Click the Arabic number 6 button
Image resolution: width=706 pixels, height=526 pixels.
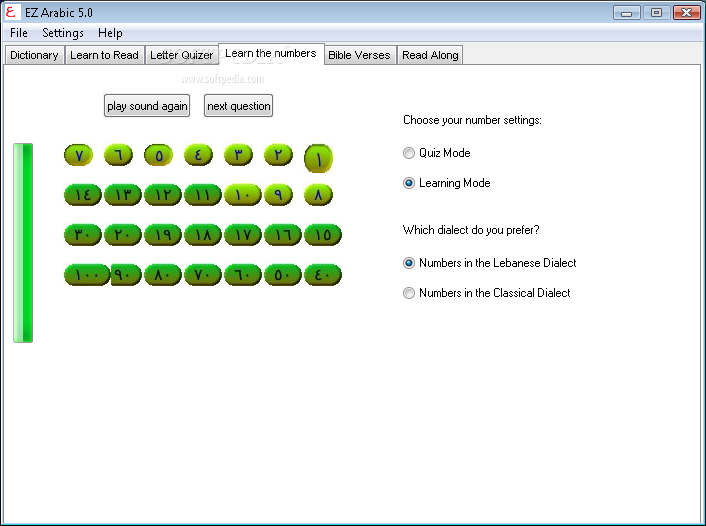pyautogui.click(x=118, y=155)
